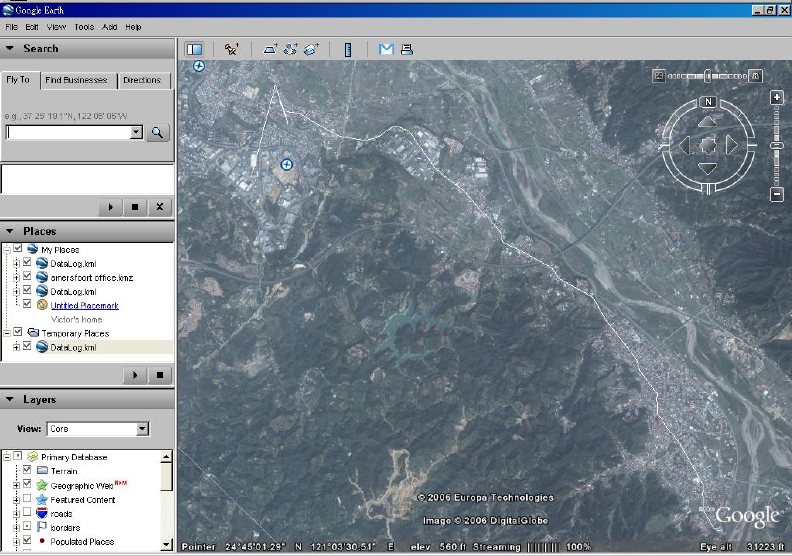Collapse the Temporary Places tree node
The height and width of the screenshot is (556, 792).
[x=7, y=333]
